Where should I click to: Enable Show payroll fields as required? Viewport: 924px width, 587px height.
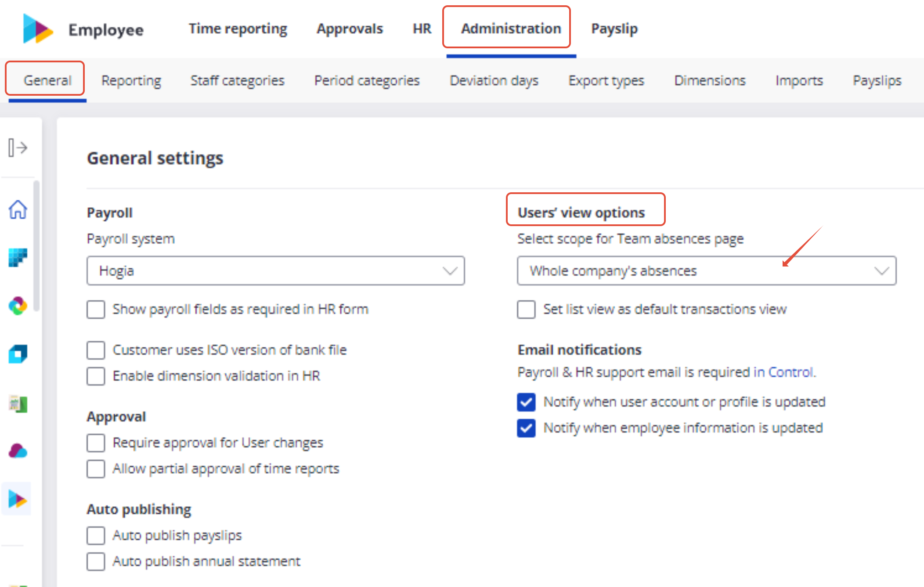pyautogui.click(x=96, y=310)
